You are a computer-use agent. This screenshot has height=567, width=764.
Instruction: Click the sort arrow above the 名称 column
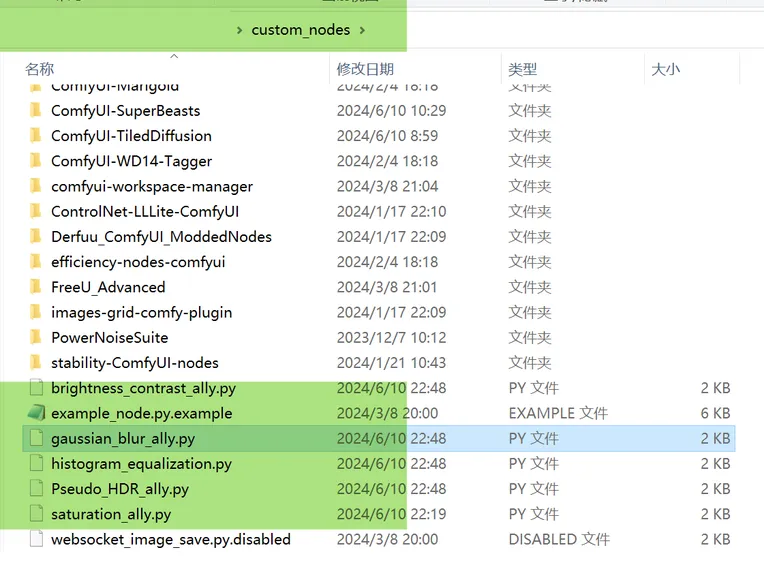pos(174,57)
